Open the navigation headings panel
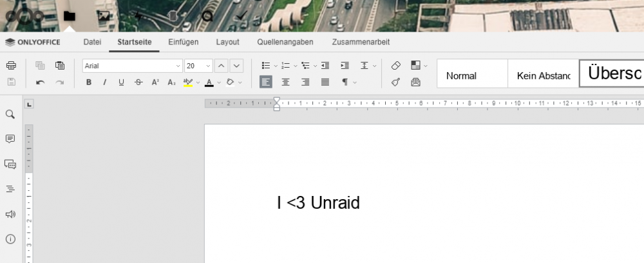The image size is (644, 263). [10, 189]
